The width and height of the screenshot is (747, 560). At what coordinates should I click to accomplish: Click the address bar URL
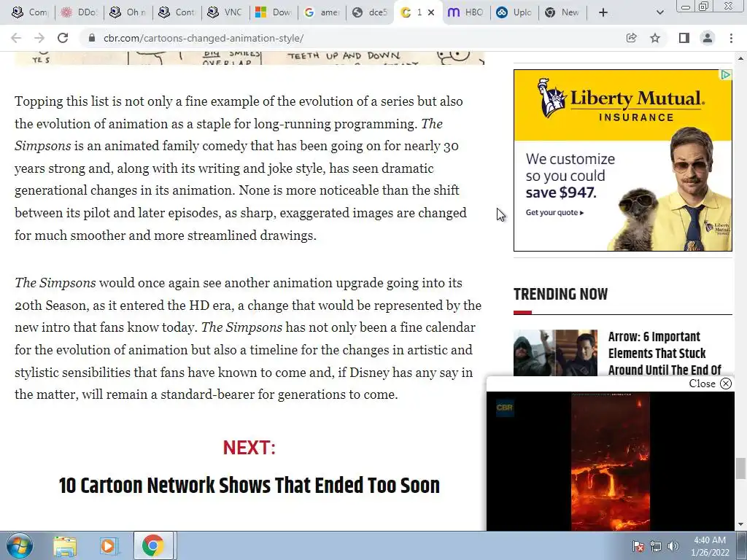tap(204, 38)
